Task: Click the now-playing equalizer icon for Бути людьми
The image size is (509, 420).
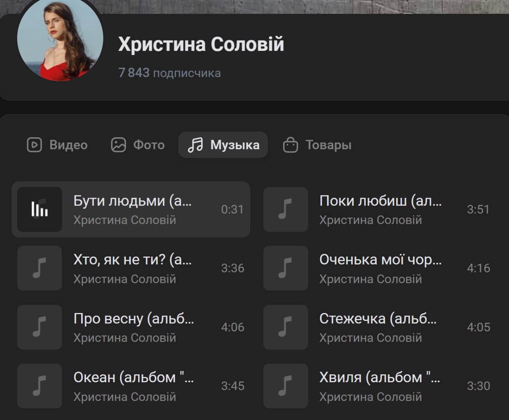Action: [39, 209]
